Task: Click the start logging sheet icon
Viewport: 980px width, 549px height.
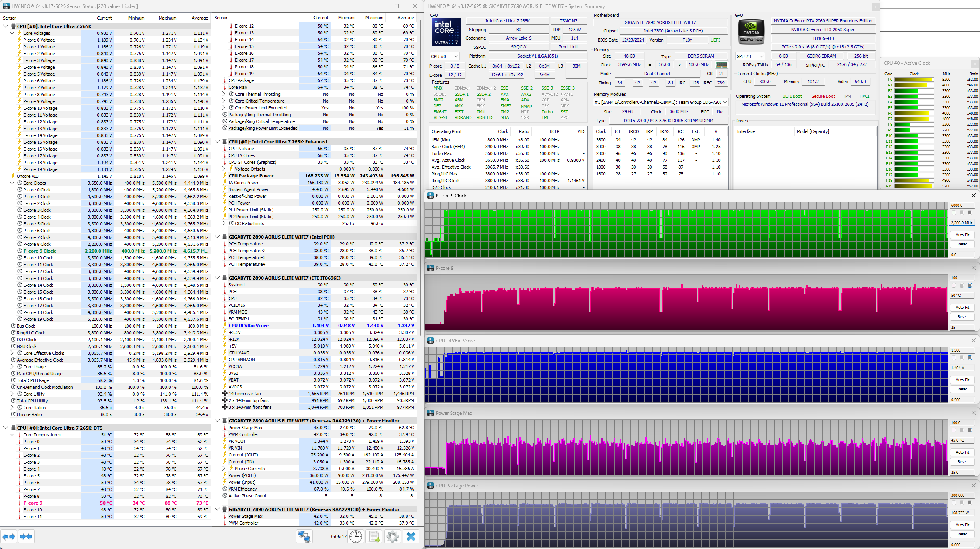Action: click(x=375, y=537)
